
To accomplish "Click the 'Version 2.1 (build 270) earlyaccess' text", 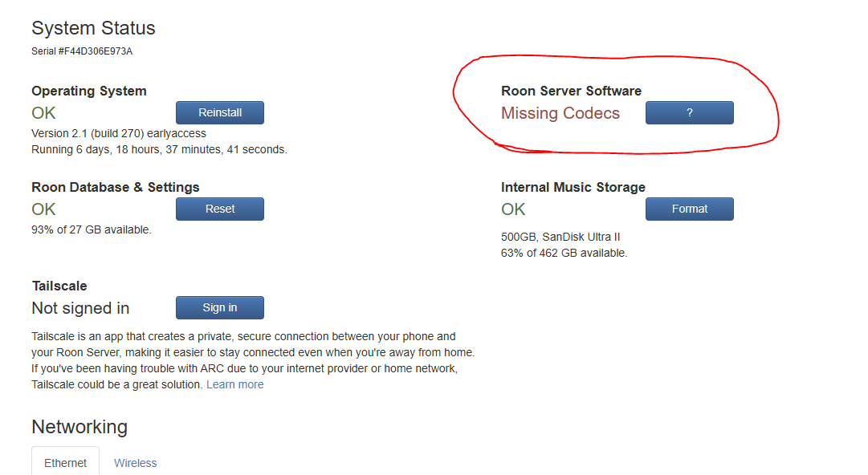I will (119, 133).
